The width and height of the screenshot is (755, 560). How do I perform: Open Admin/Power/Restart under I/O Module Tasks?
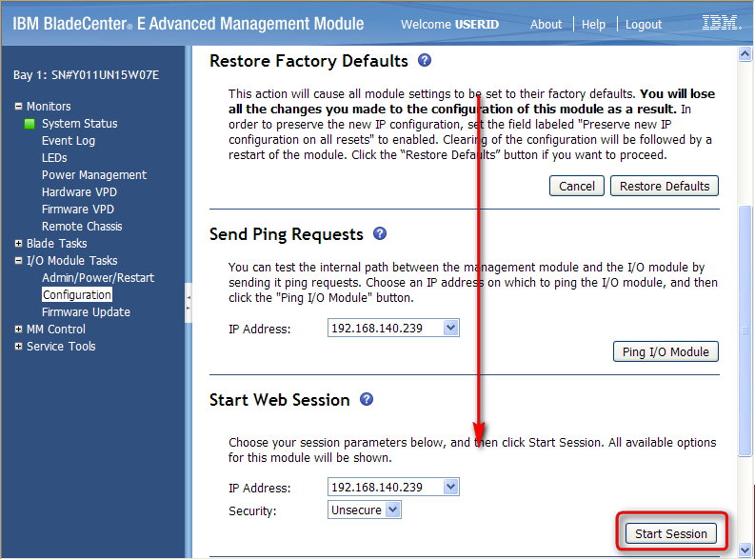(x=98, y=278)
